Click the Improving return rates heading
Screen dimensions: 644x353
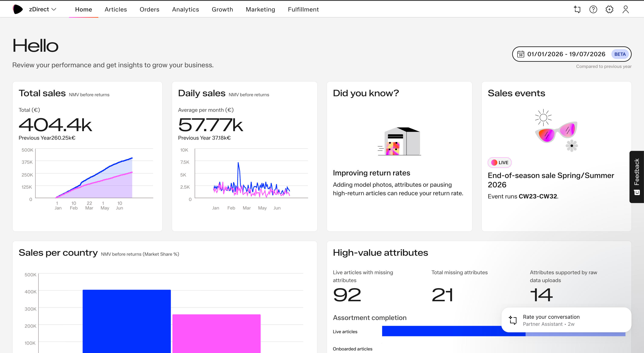[x=371, y=173]
